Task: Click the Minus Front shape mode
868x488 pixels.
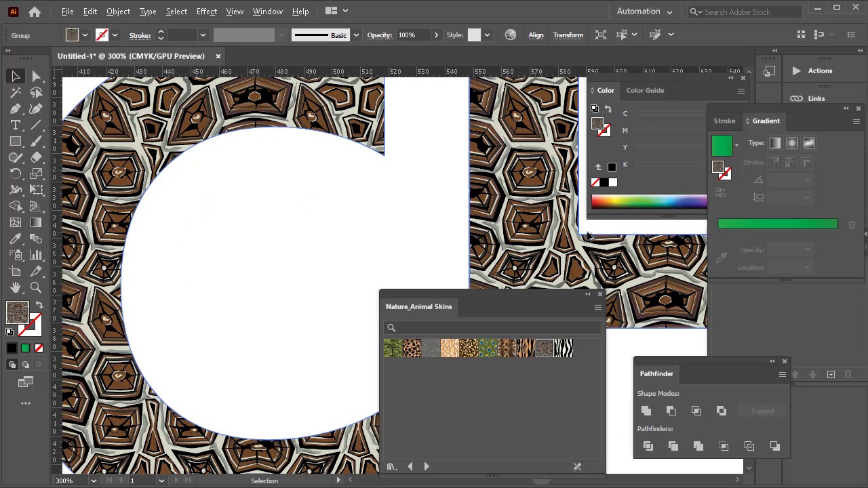Action: [x=671, y=411]
